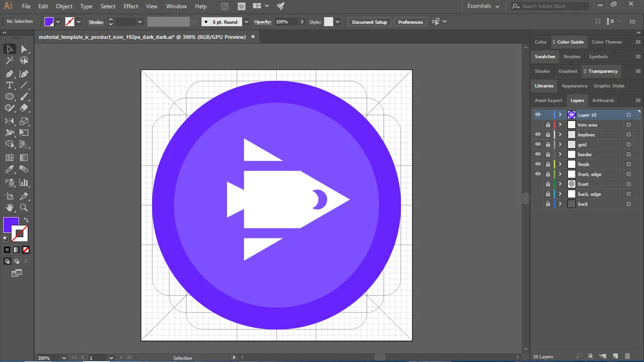Choose the Width/Warp tool

pos(10,133)
